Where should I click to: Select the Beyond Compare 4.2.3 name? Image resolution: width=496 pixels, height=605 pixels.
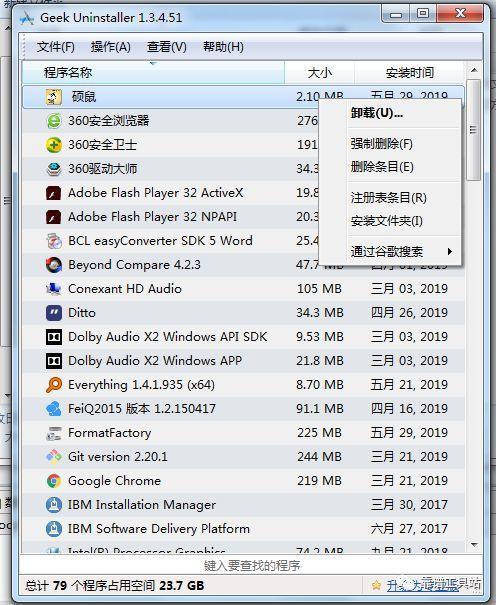[x=134, y=265]
